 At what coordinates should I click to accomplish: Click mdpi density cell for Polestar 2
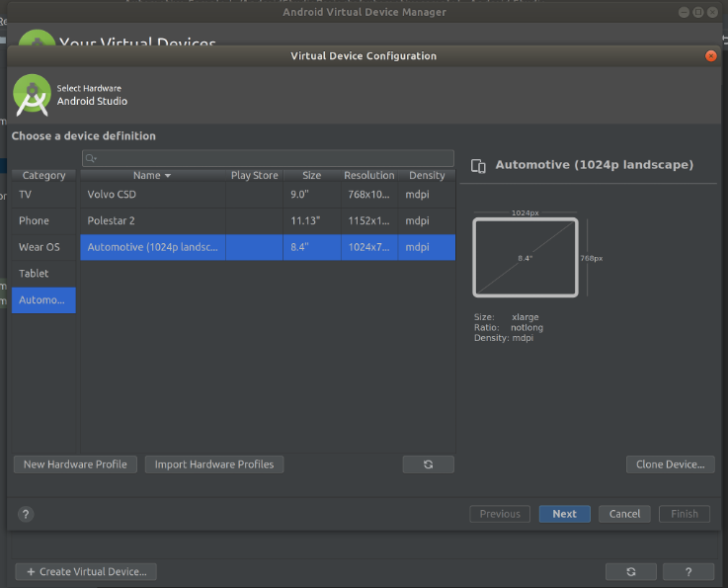pyautogui.click(x=427, y=220)
